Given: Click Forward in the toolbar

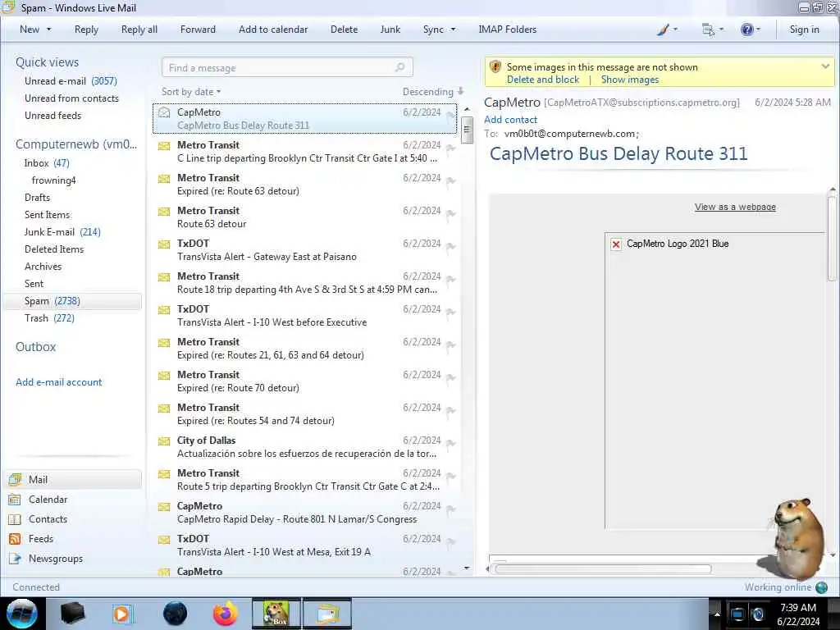Looking at the screenshot, I should [x=198, y=30].
